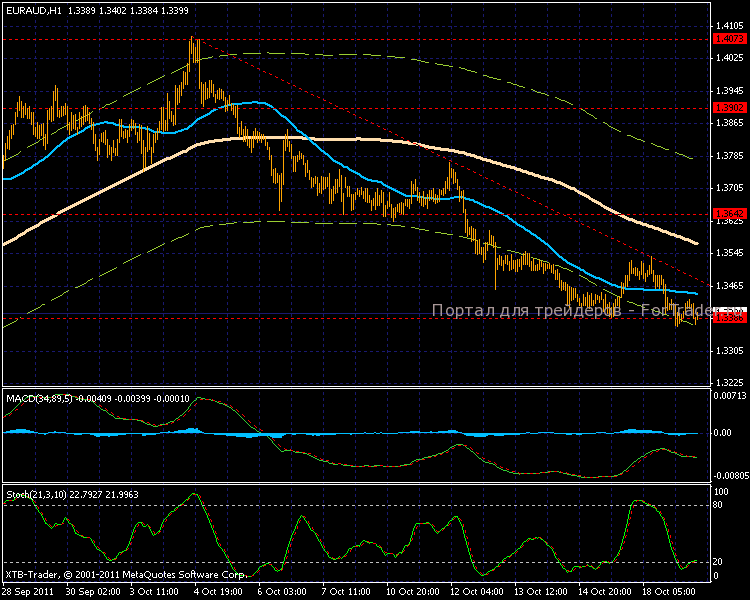Click the 1.3305 value on price axis
Image resolution: width=750 pixels, height=600 pixels.
729,351
